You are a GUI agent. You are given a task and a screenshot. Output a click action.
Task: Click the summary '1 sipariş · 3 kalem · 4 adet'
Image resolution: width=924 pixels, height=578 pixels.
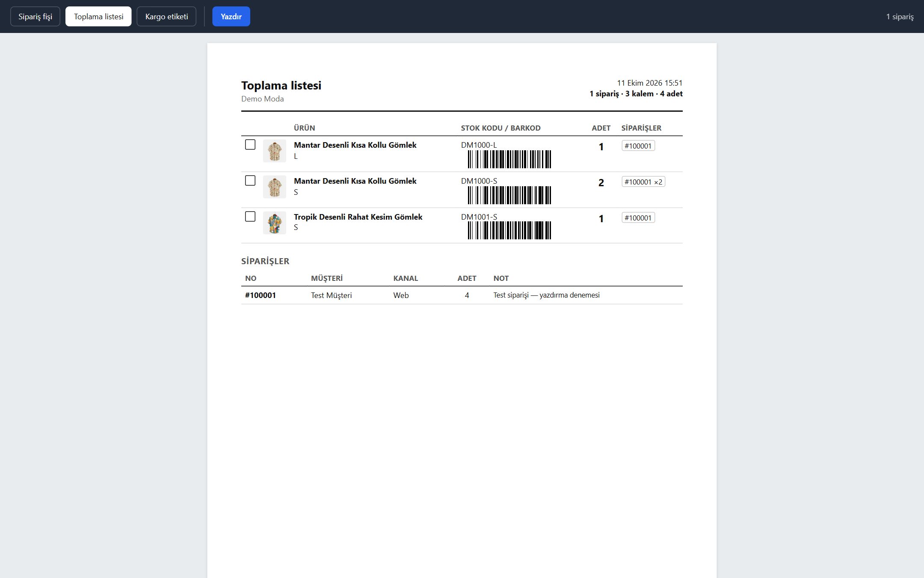[x=636, y=94]
